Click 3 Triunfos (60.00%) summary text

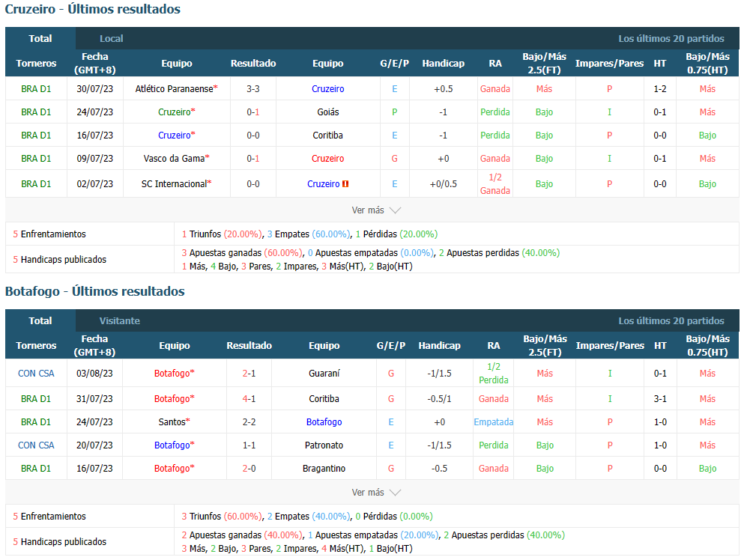click(222, 517)
